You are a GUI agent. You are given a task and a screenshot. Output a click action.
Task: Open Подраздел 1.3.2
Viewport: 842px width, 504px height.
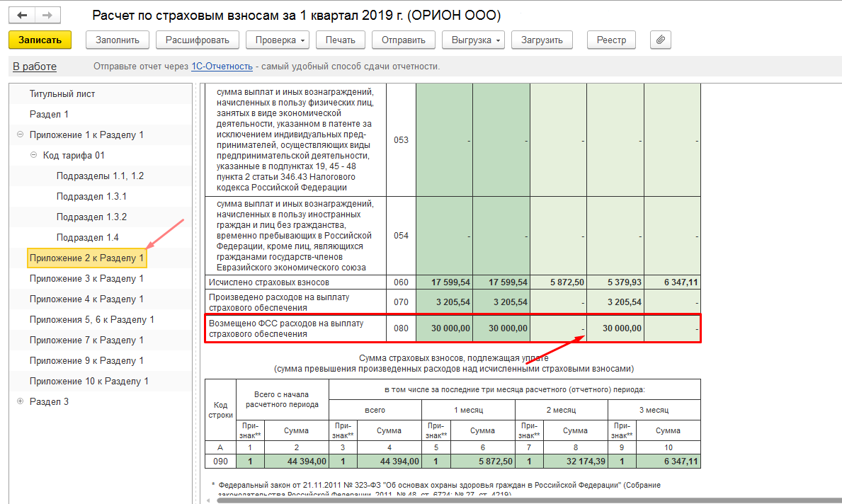(x=91, y=217)
